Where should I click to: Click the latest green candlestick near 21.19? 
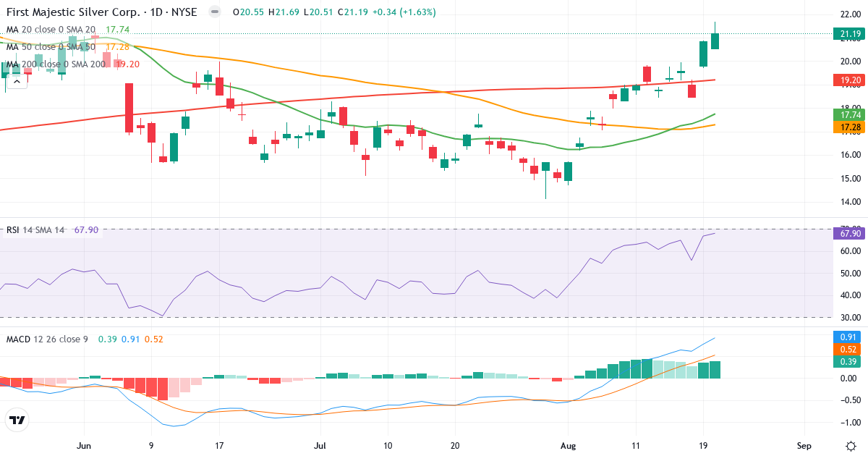pyautogui.click(x=715, y=41)
